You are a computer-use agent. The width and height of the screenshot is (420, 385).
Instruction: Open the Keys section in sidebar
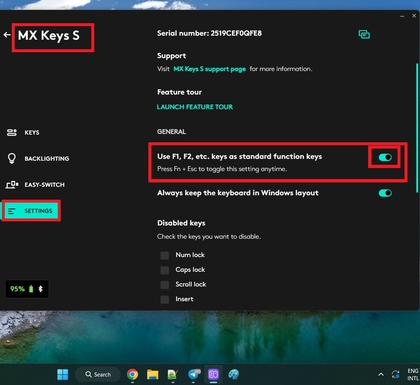point(23,132)
